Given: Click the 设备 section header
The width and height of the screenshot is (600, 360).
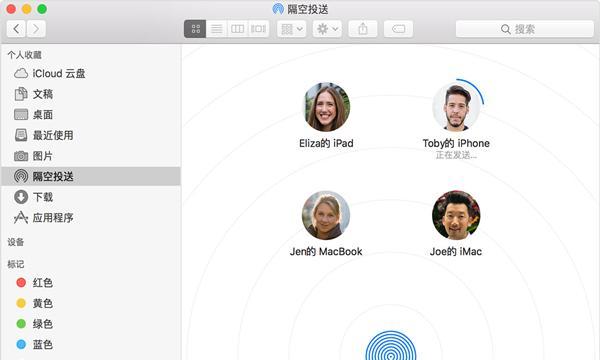Looking at the screenshot, I should click(16, 242).
